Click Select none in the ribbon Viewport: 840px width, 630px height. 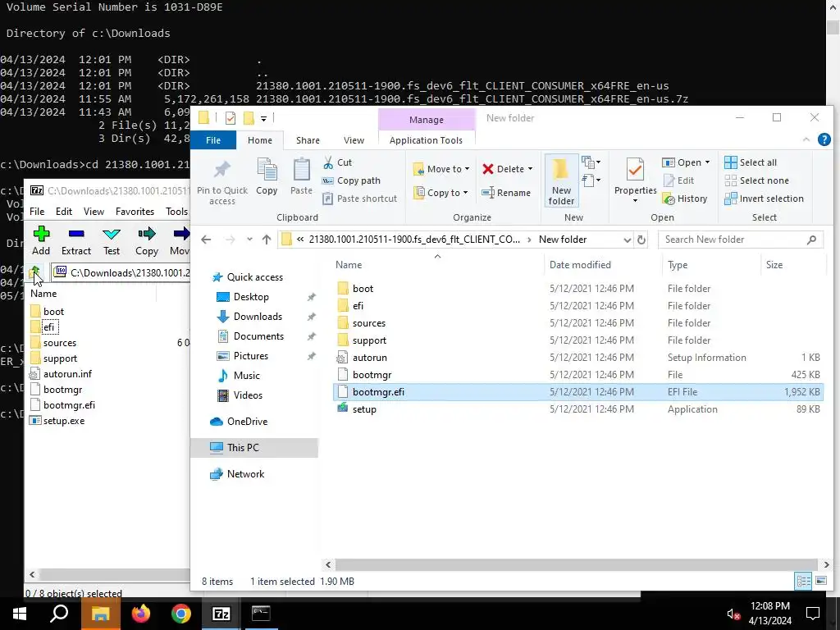[x=756, y=180]
